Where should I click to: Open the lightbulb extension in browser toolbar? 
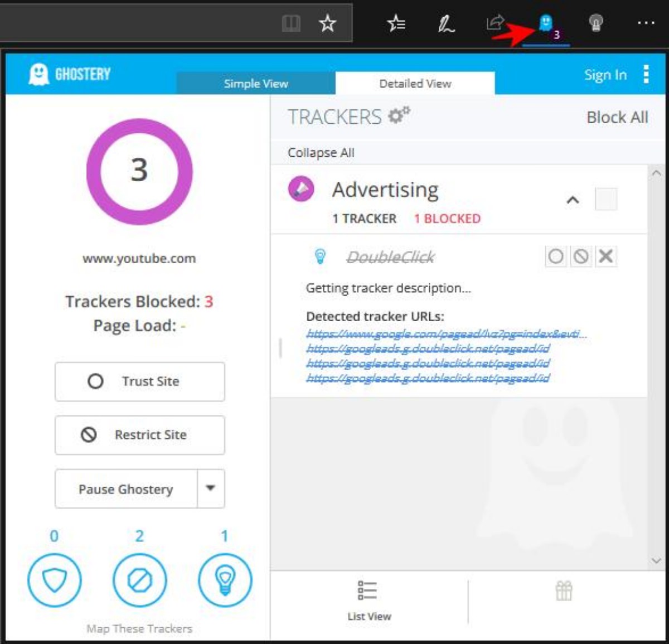point(596,23)
